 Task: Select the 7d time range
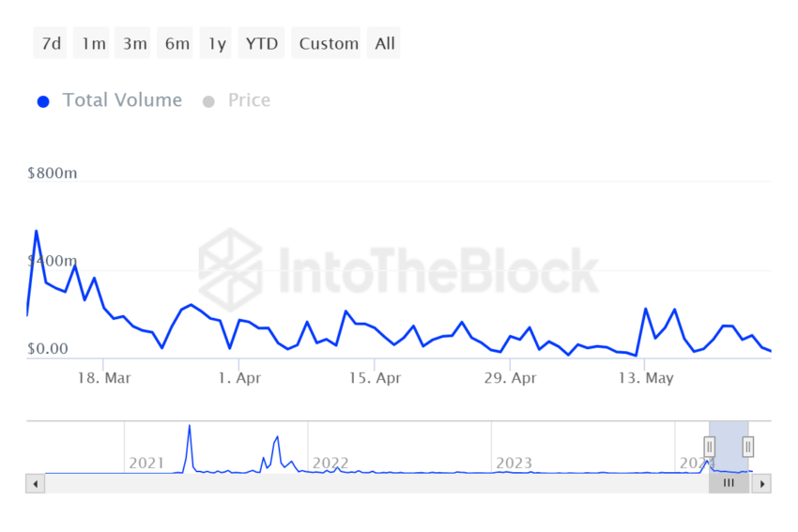pos(50,43)
